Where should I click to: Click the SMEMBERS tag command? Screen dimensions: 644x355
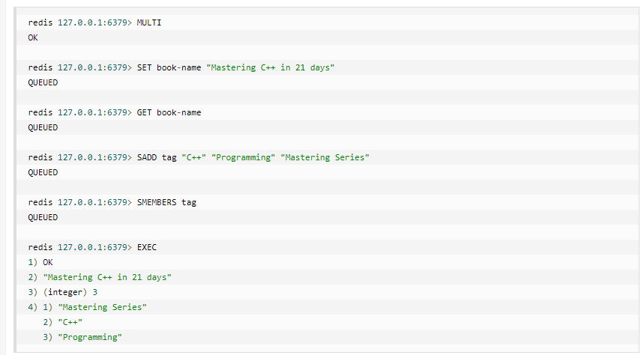(x=166, y=202)
